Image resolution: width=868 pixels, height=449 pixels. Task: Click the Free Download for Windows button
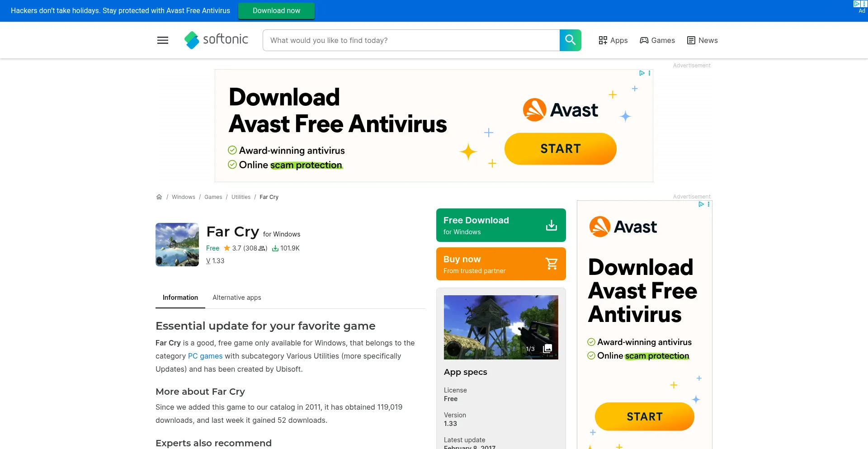tap(501, 225)
